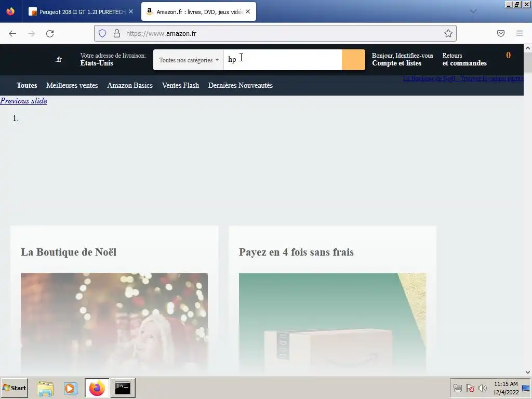
Task: Open Ventes Flash
Action: 180,86
